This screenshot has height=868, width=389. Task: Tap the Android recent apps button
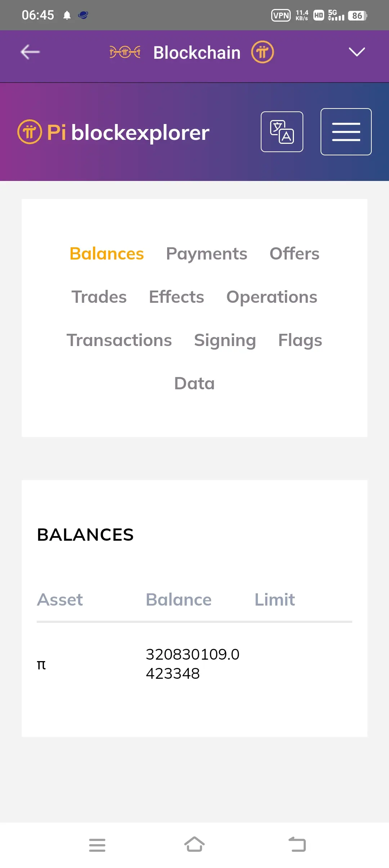click(97, 845)
